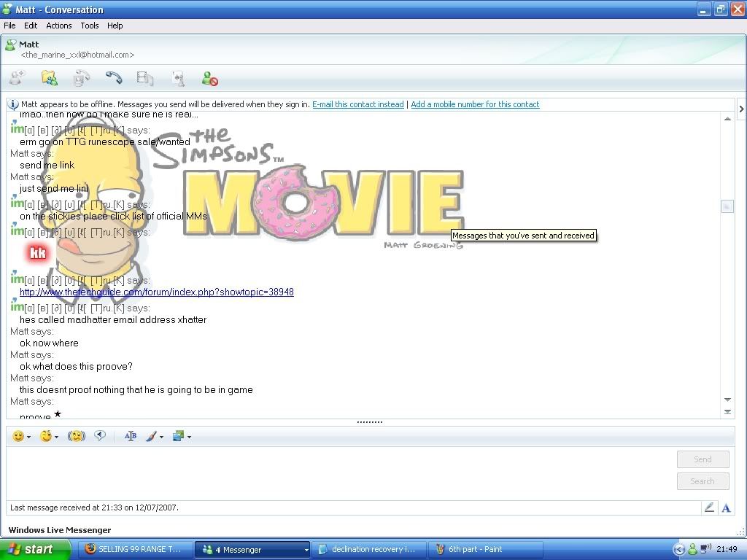Viewport: 747px width, 560px height.
Task: Open the font change icon in message toolbar
Action: [131, 436]
